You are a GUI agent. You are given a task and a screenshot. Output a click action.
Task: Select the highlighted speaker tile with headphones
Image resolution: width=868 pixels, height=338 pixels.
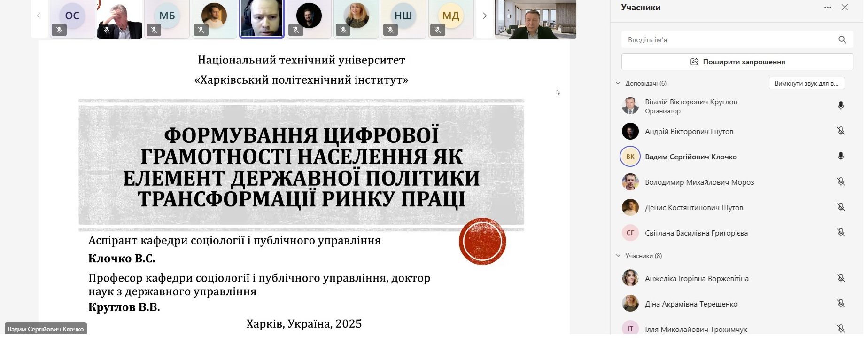click(262, 19)
